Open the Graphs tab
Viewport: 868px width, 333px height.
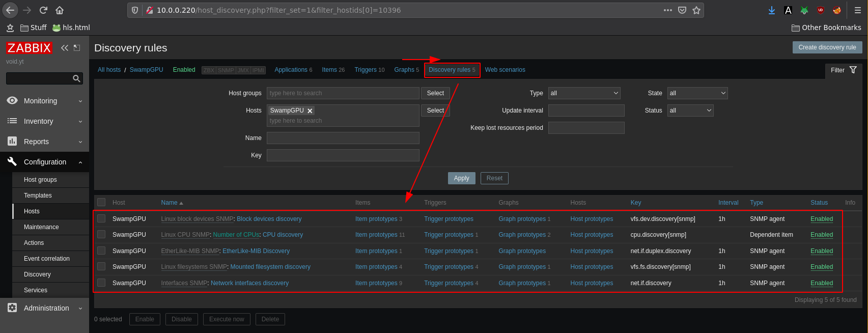[404, 70]
